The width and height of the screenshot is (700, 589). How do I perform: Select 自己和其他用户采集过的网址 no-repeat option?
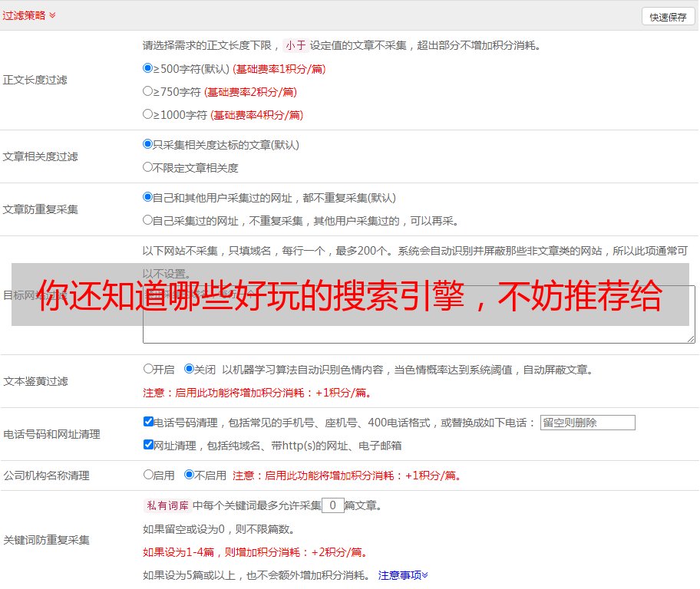pyautogui.click(x=148, y=197)
